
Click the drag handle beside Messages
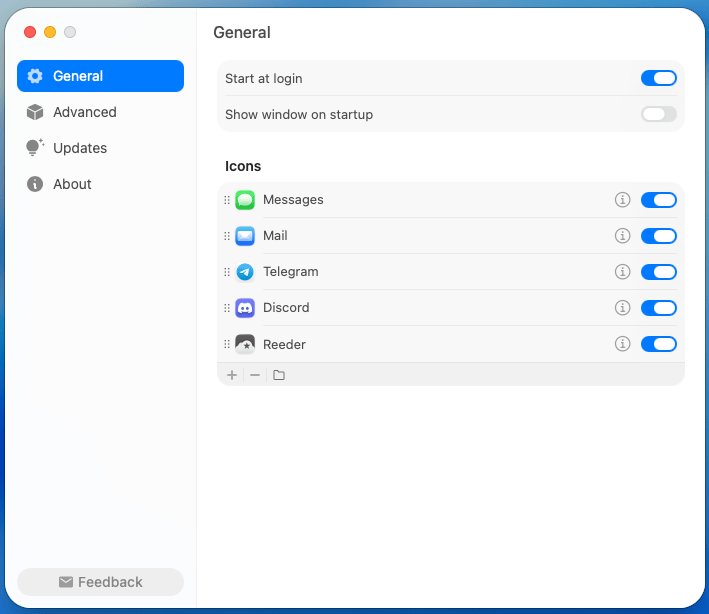pos(227,200)
